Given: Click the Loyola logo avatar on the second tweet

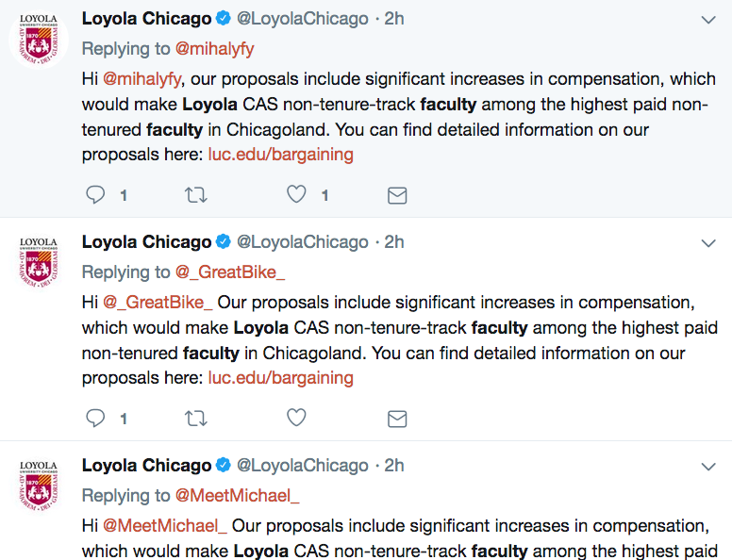Looking at the screenshot, I should (x=39, y=261).
